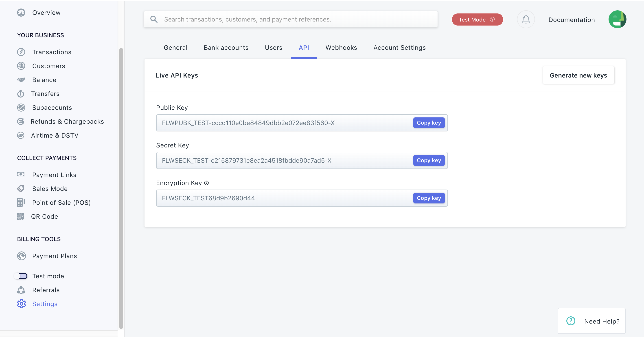Click the Referrals icon in sidebar
The height and width of the screenshot is (337, 644).
coord(21,290)
